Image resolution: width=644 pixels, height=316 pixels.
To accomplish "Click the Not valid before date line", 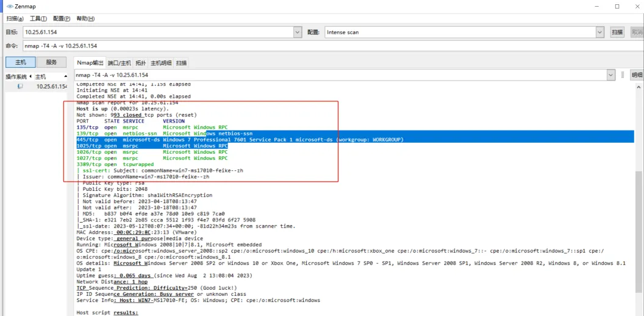I will (x=137, y=201).
